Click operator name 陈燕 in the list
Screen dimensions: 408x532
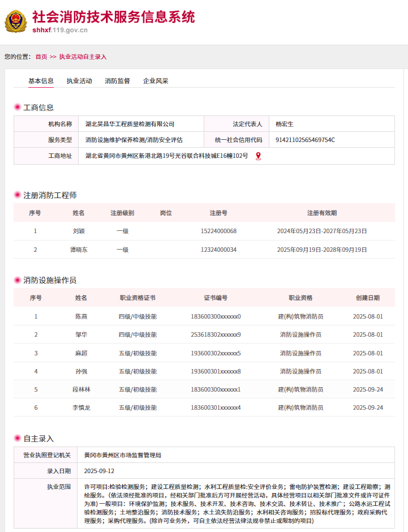81,316
